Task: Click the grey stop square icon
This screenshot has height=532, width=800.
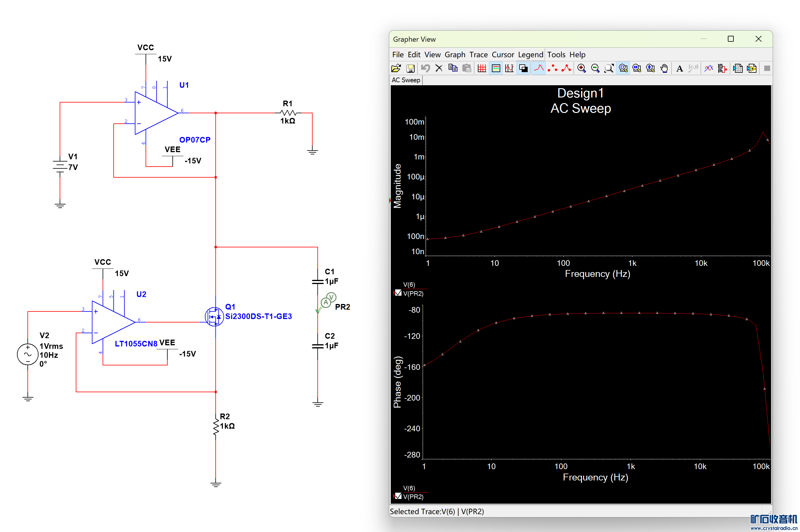Action: (x=767, y=69)
